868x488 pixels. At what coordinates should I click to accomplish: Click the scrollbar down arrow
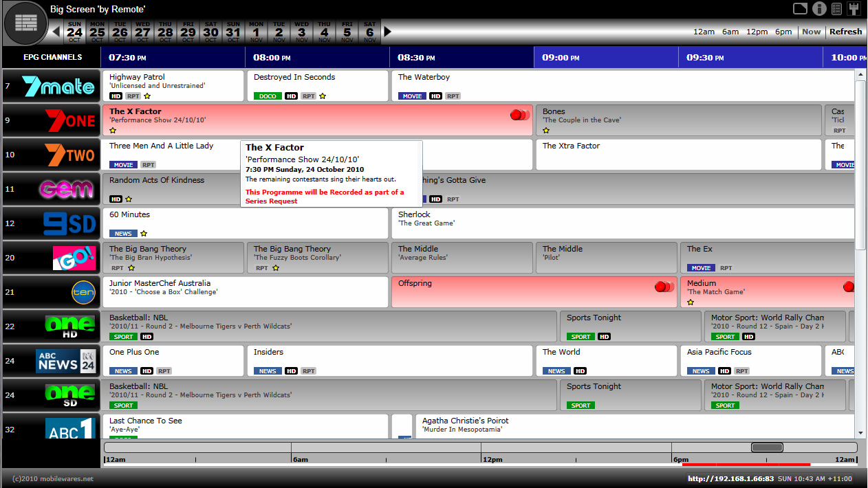tap(860, 433)
